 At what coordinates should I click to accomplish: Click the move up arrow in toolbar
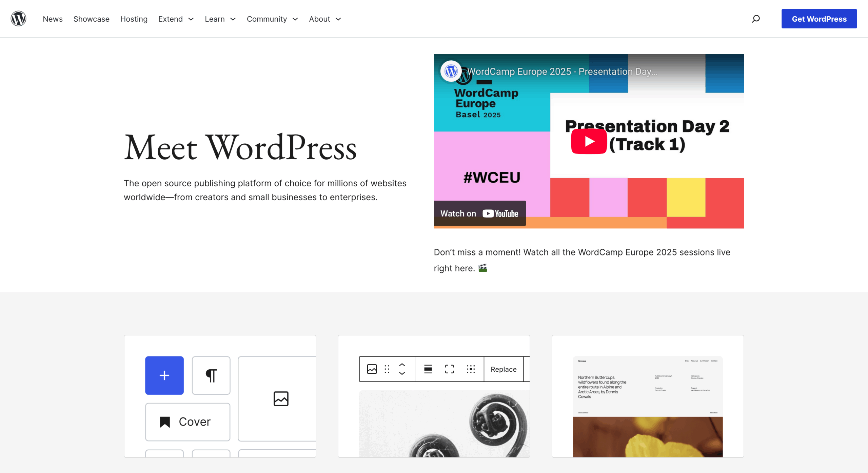402,365
